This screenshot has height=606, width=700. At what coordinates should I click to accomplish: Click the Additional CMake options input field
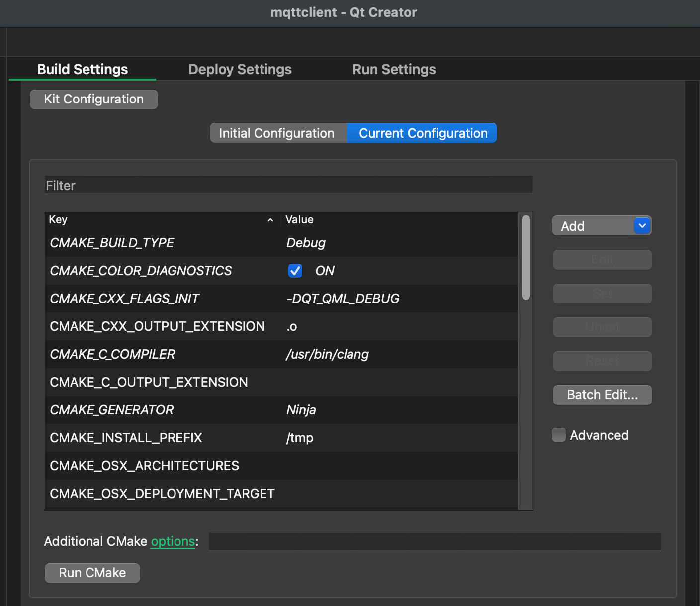[x=435, y=542]
